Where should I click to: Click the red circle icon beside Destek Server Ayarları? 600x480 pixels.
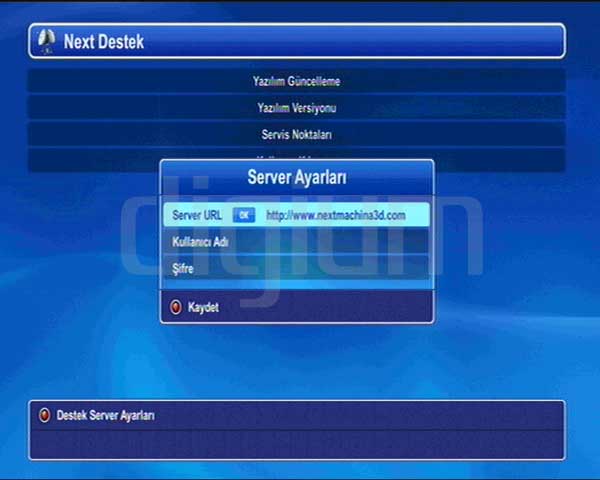(44, 415)
